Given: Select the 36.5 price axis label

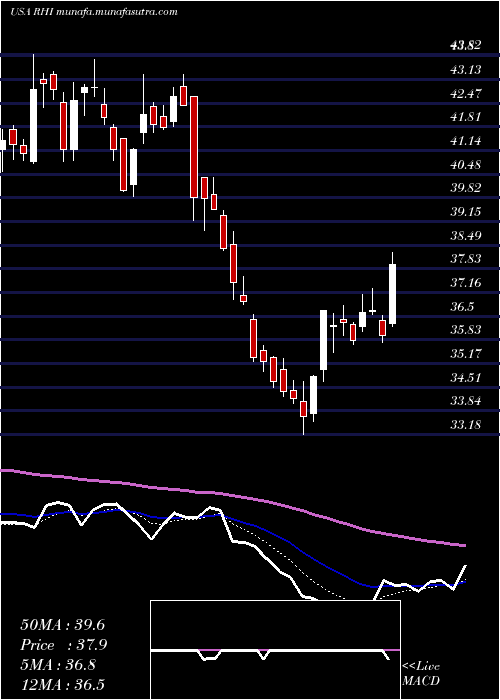Looking at the screenshot, I should (x=462, y=307).
